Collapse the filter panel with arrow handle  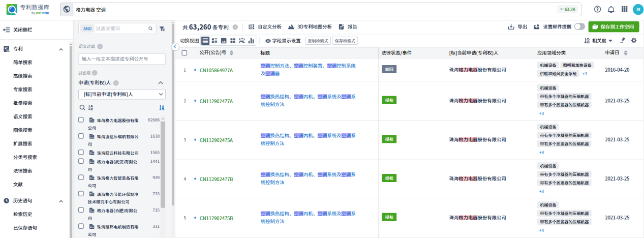(x=175, y=46)
